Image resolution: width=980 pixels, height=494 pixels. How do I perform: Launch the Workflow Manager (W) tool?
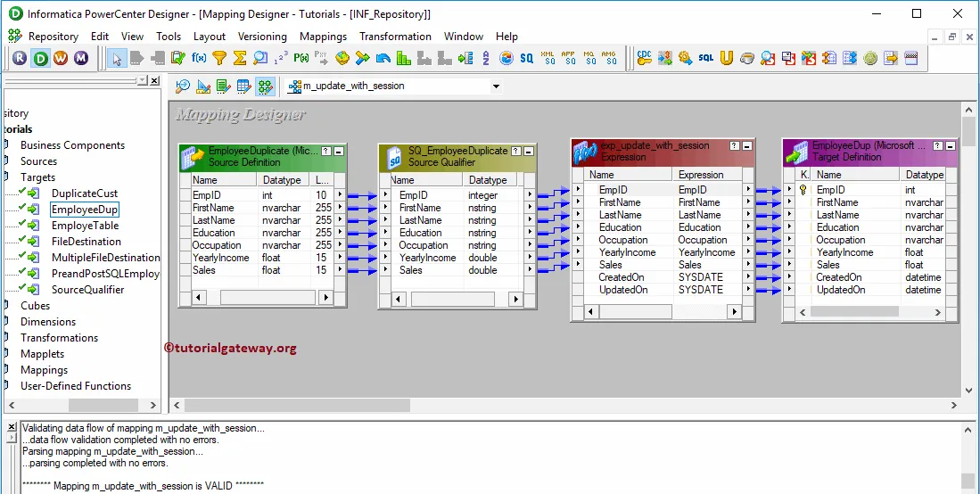[x=61, y=59]
